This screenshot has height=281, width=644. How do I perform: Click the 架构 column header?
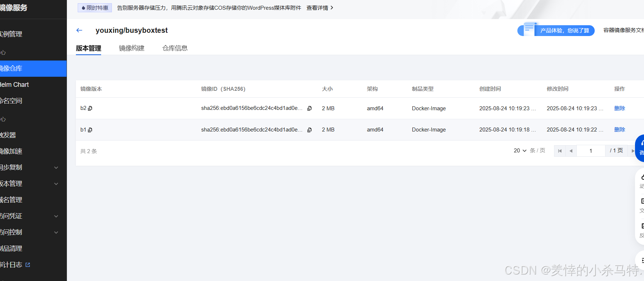pyautogui.click(x=372, y=89)
